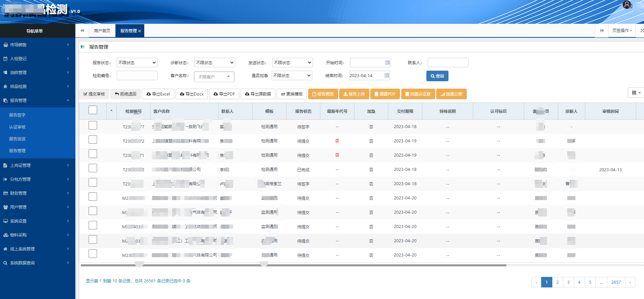This screenshot has width=644, height=299.
Task: Click the 样品检测 sidebar icon
Action: point(5,87)
